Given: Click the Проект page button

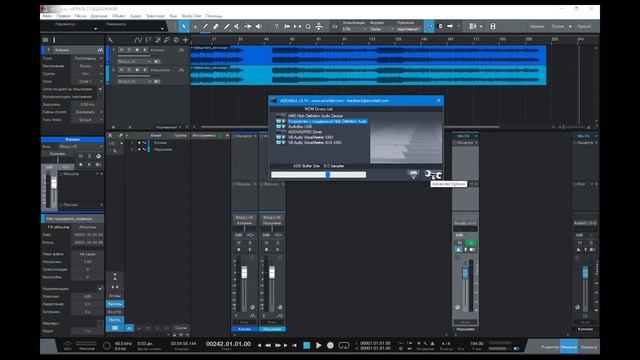Looking at the screenshot, I should 584,27.
